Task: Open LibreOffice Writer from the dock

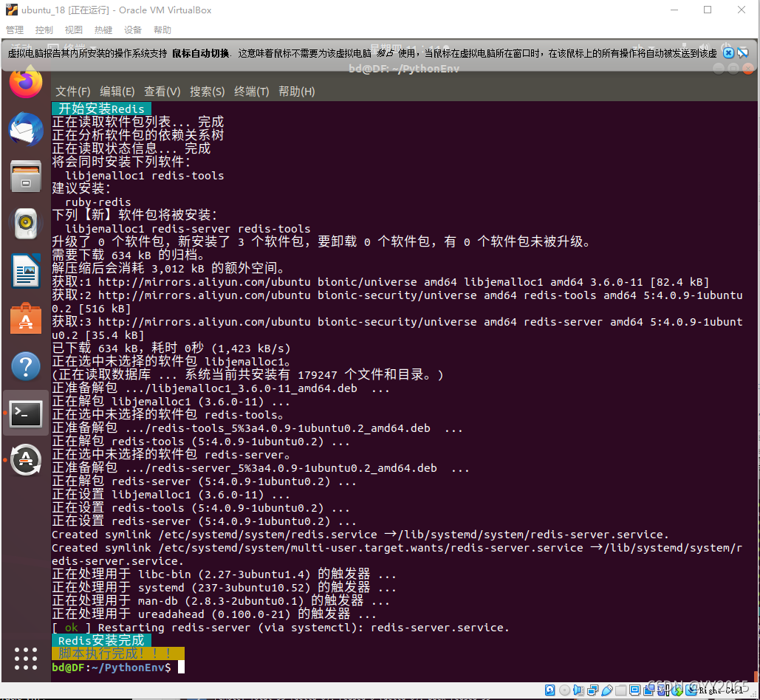Action: click(26, 271)
